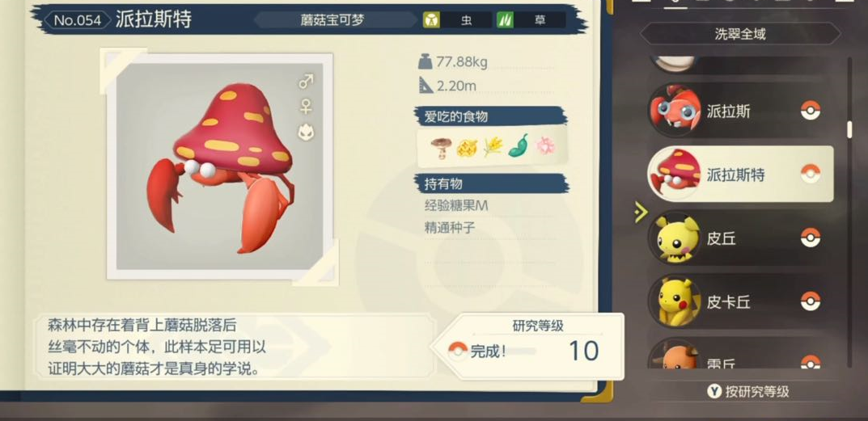Click the wheat grain food icon
The height and width of the screenshot is (421, 868).
pyautogui.click(x=492, y=146)
